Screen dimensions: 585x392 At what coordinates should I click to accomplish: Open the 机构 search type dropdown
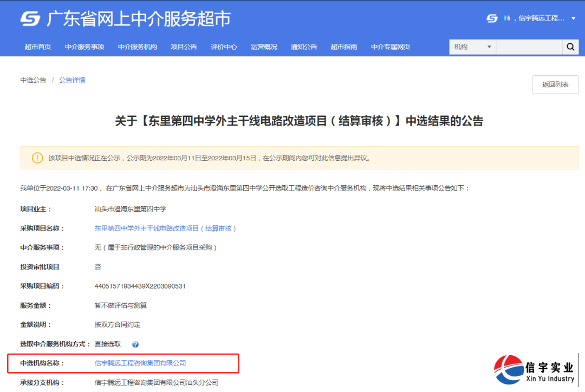click(x=472, y=47)
